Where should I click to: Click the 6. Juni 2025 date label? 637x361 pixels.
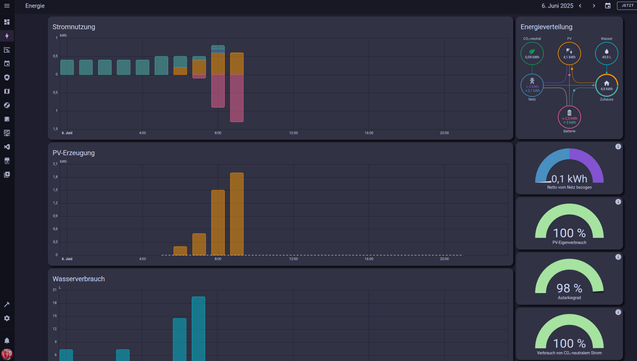(557, 6)
